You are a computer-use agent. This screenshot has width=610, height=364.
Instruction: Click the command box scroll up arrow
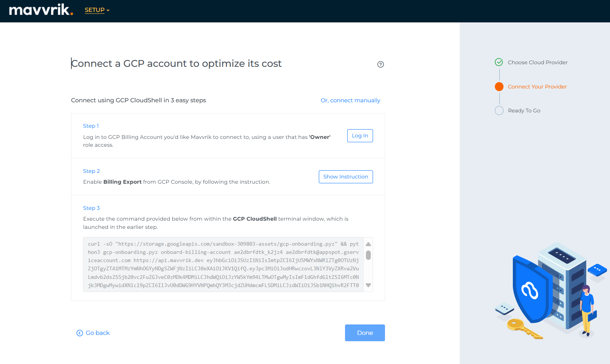click(368, 244)
